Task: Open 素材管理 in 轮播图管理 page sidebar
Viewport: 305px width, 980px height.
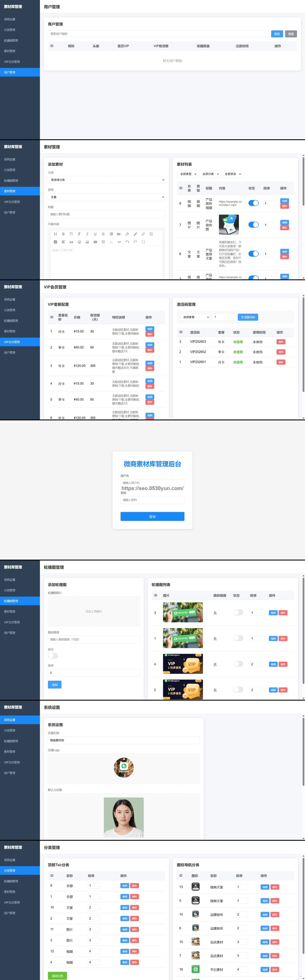Action: 20,612
